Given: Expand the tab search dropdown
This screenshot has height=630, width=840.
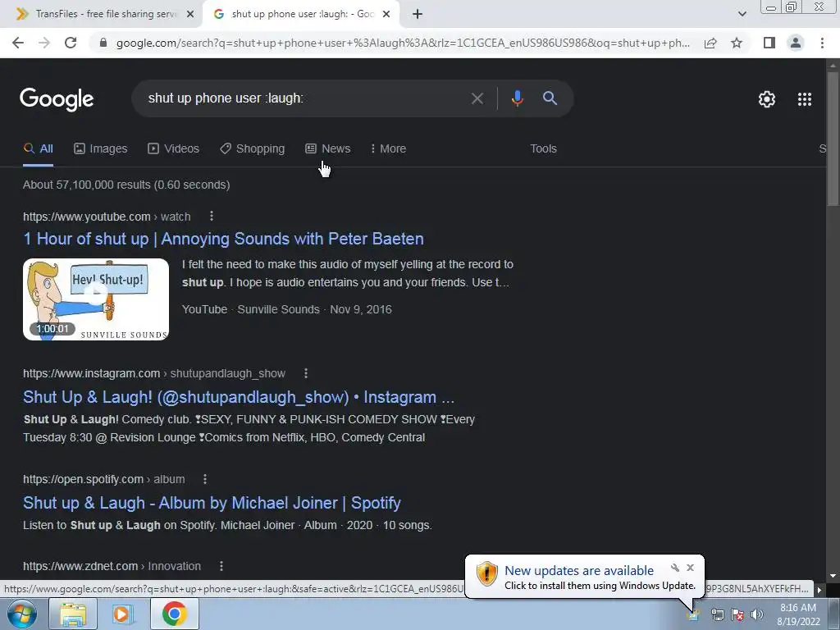Looking at the screenshot, I should click(x=742, y=15).
